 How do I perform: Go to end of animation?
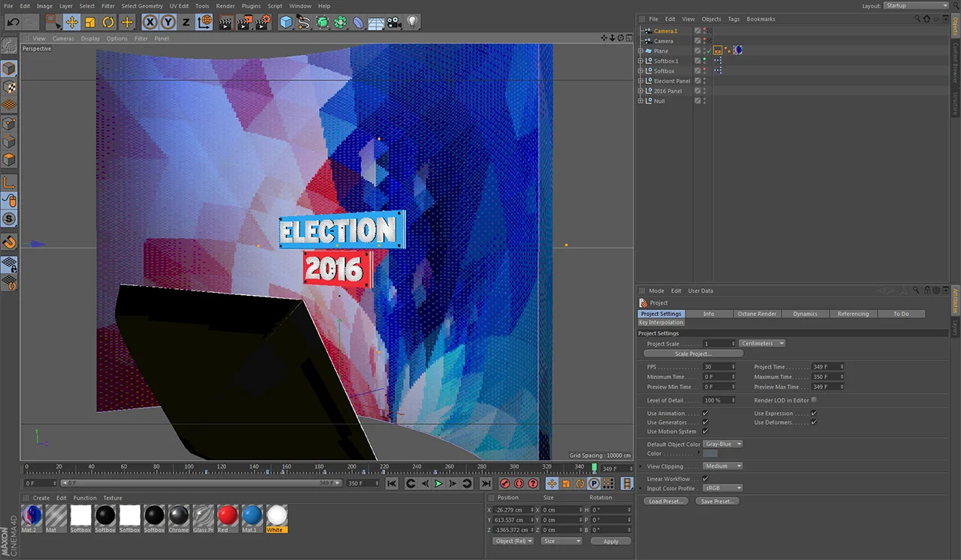coord(486,483)
